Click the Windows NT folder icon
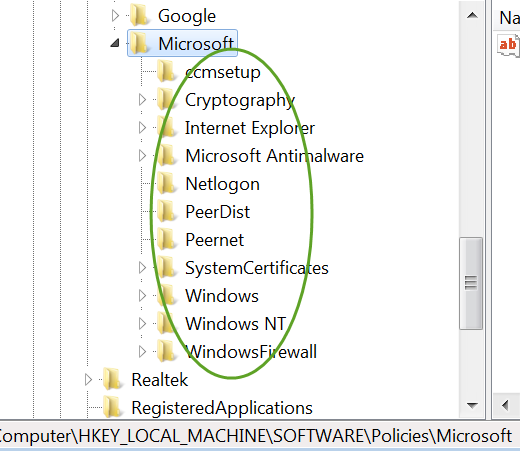Image resolution: width=520 pixels, height=451 pixels. (166, 323)
